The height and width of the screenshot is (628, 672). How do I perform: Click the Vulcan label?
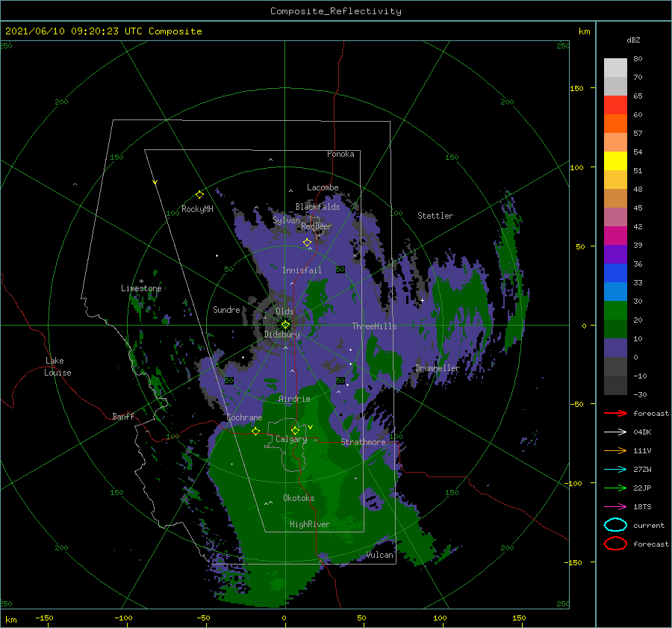tap(380, 555)
